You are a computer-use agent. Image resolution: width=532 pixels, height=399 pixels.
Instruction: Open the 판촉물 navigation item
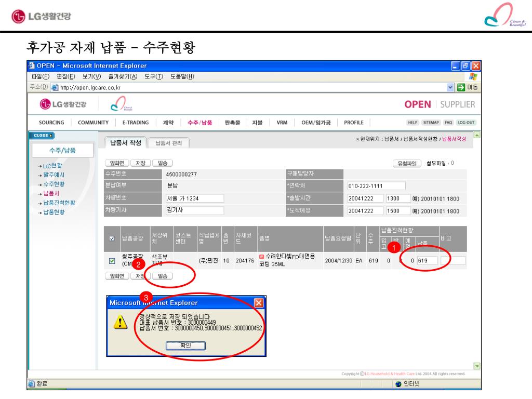click(232, 123)
